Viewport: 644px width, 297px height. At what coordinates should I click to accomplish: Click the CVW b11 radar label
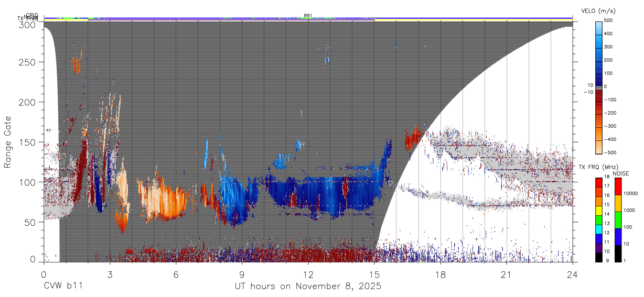click(63, 287)
